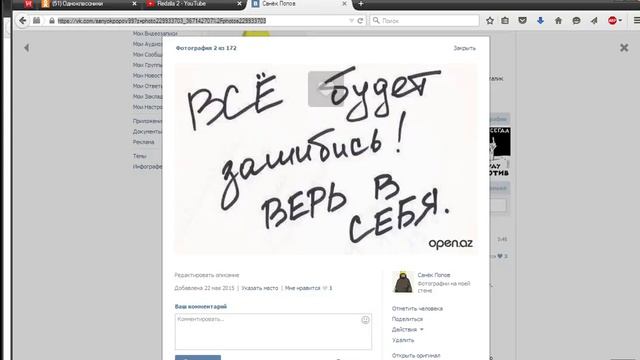
Task: Focus the Комментировать comment field
Action: (273, 331)
